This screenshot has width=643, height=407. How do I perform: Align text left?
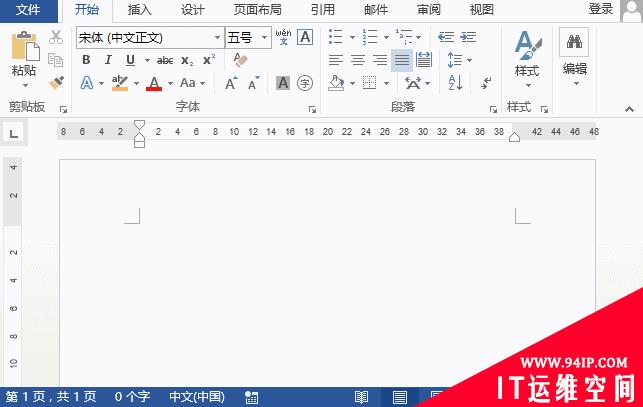click(x=335, y=60)
